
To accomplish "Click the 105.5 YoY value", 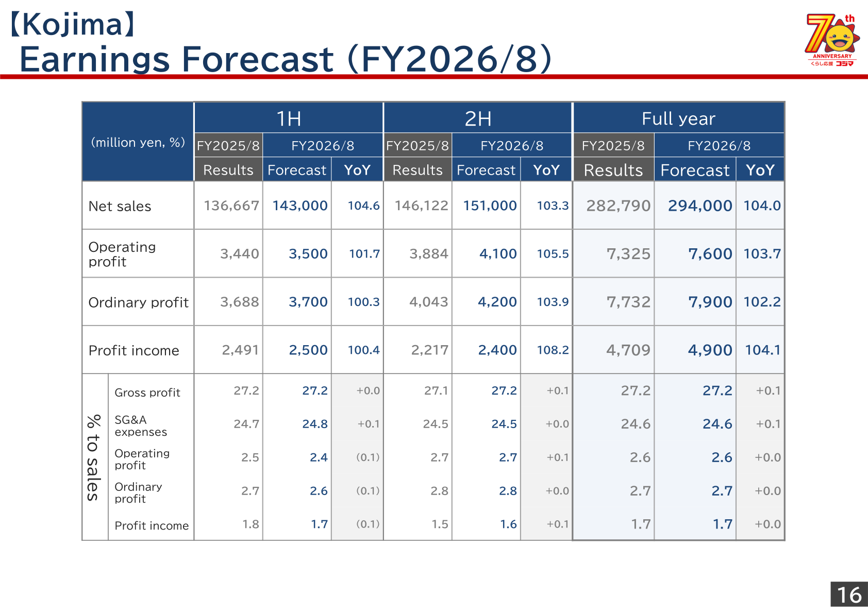I will point(553,253).
